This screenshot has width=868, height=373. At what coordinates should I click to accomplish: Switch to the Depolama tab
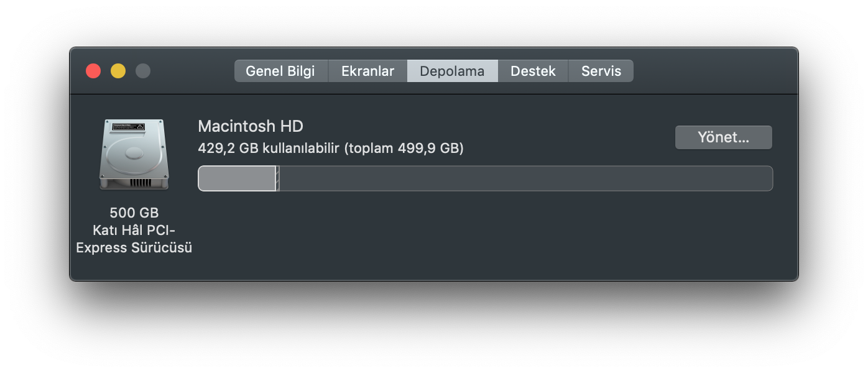[452, 70]
